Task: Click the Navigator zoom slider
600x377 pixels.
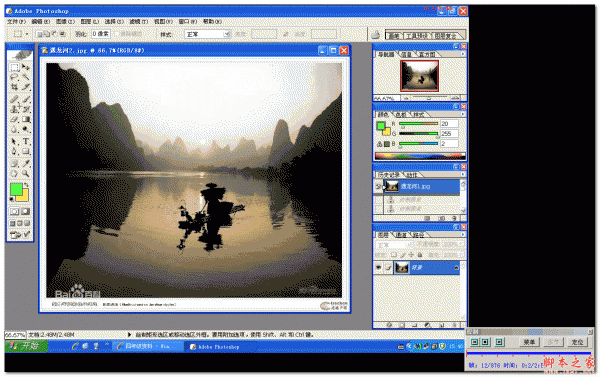Action: coord(430,98)
